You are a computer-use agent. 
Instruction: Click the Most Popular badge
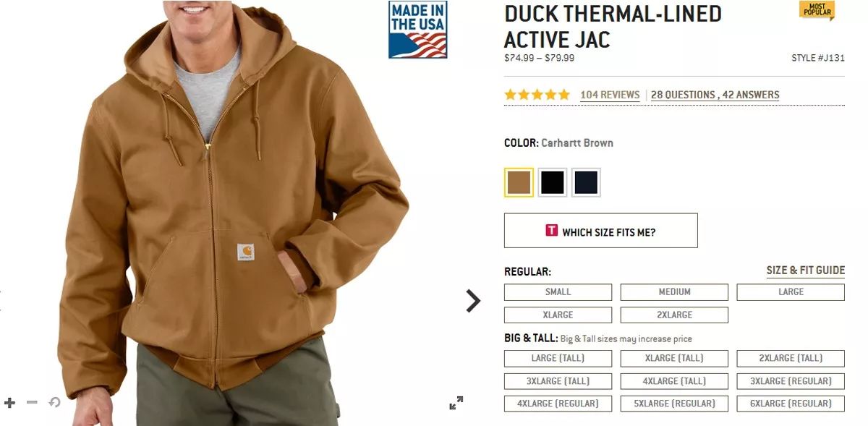817,10
